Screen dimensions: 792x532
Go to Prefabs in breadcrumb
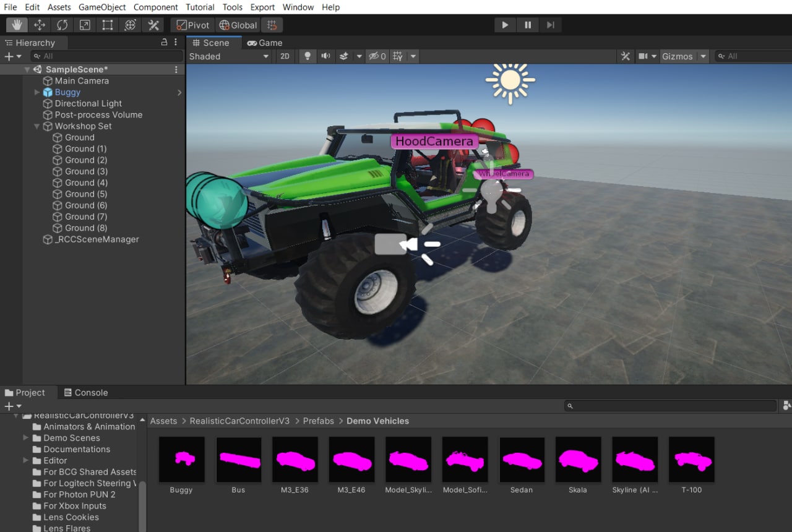coord(318,421)
